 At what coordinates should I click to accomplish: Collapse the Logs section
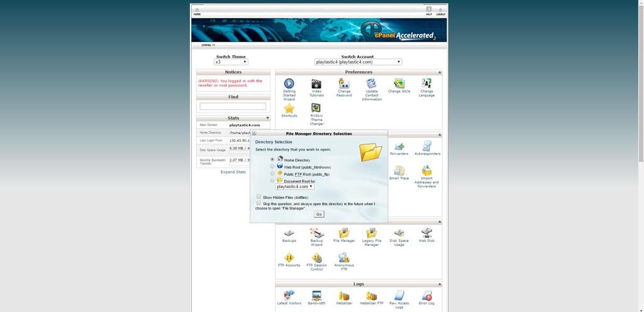[x=440, y=284]
